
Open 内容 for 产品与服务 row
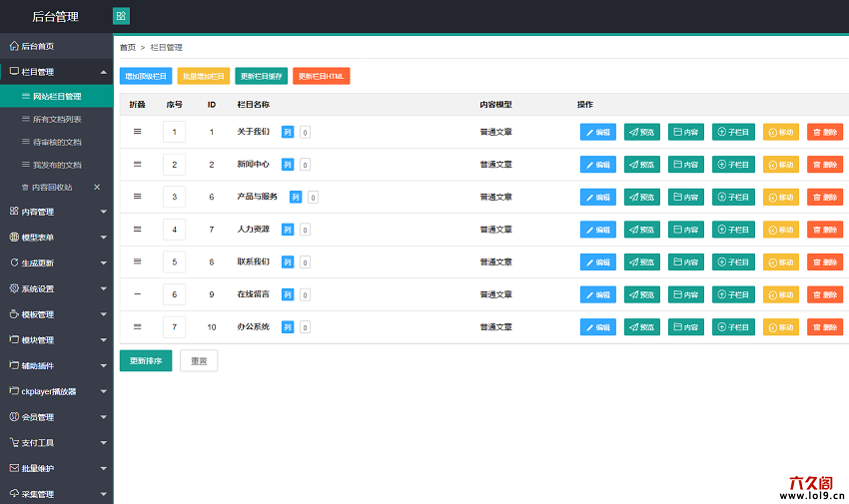(685, 197)
